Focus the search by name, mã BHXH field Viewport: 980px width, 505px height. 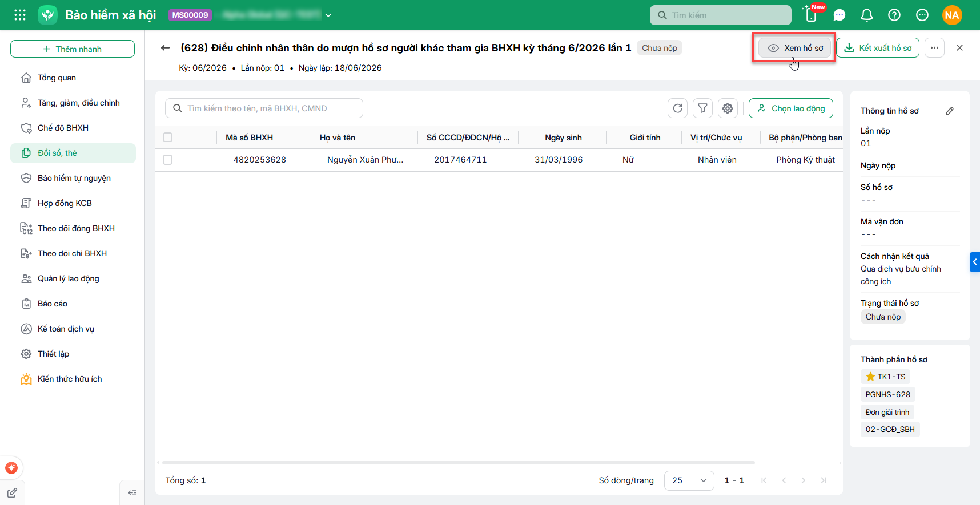(x=264, y=108)
